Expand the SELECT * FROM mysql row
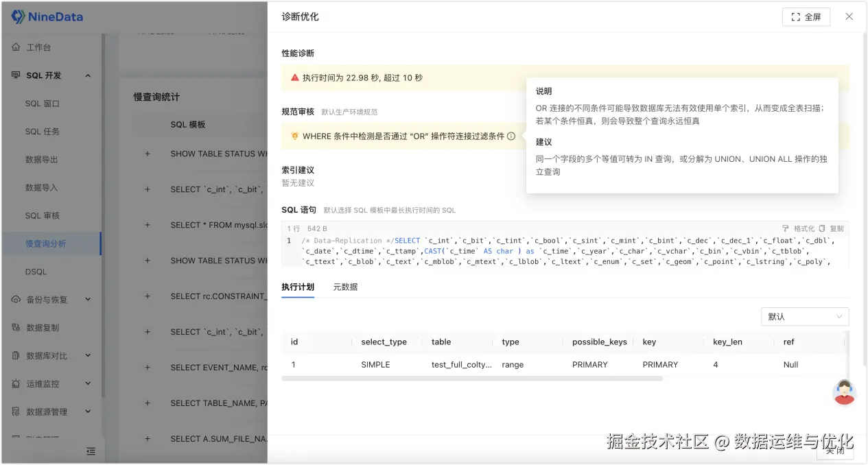 (x=148, y=225)
